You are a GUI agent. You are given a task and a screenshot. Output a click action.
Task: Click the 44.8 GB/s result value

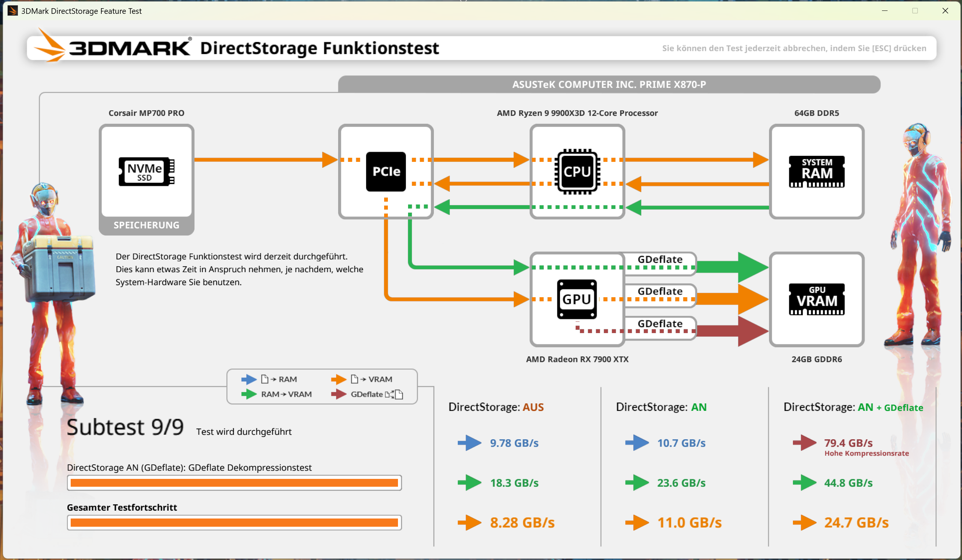pyautogui.click(x=848, y=483)
